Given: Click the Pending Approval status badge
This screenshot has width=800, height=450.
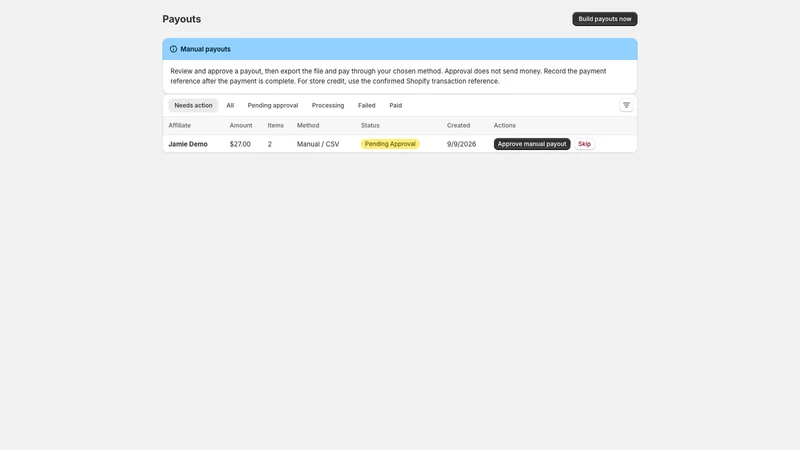Looking at the screenshot, I should [x=390, y=144].
